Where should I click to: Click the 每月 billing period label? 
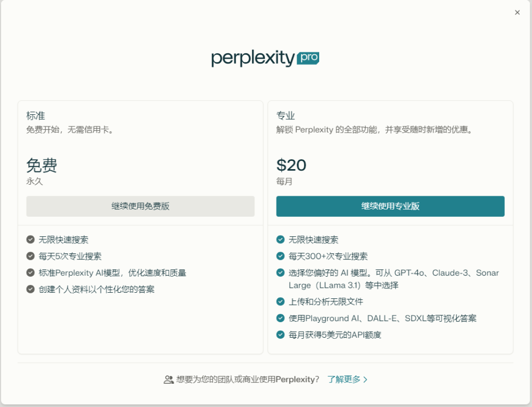[284, 181]
